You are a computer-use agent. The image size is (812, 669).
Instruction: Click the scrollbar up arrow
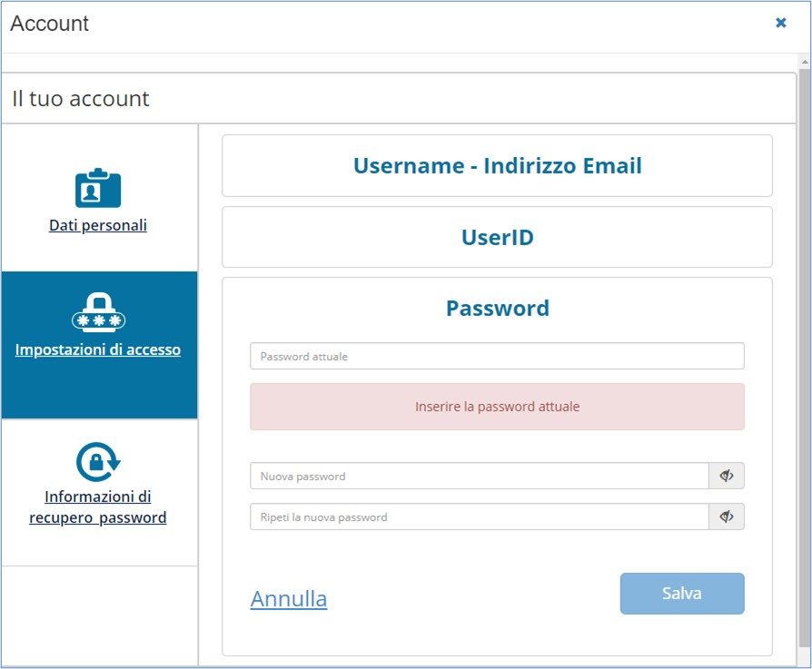[804, 61]
